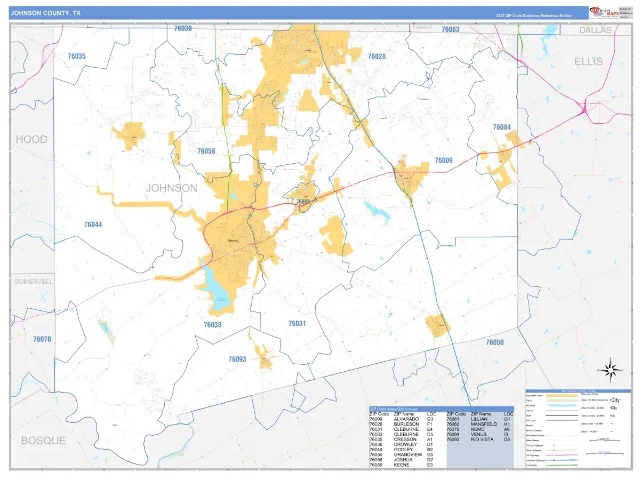
Task: Click the 76070 ZIP label on the map
Action: (42, 339)
